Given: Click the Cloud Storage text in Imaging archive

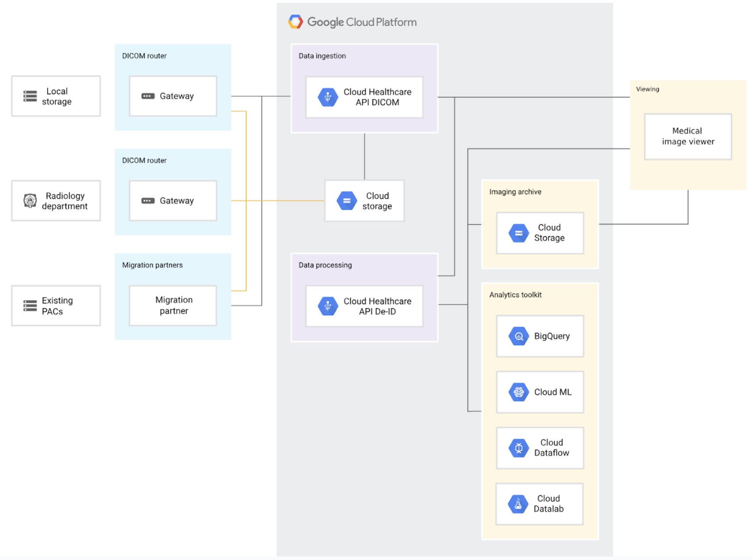Looking at the screenshot, I should click(x=549, y=233).
